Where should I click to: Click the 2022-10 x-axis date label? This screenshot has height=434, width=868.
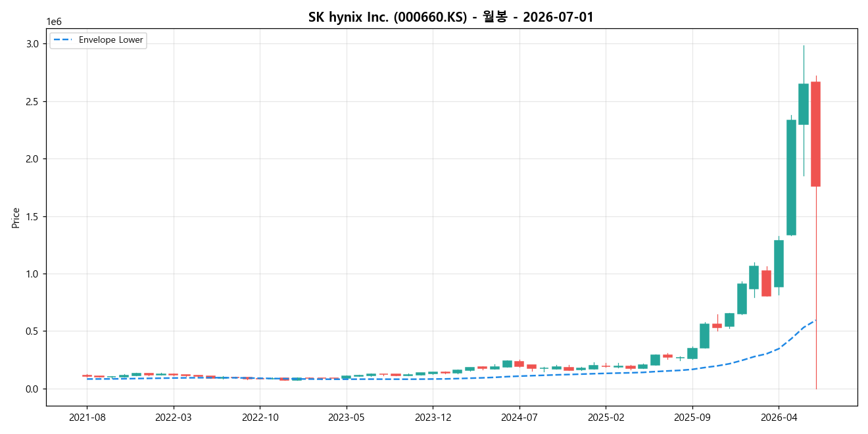[x=260, y=417]
